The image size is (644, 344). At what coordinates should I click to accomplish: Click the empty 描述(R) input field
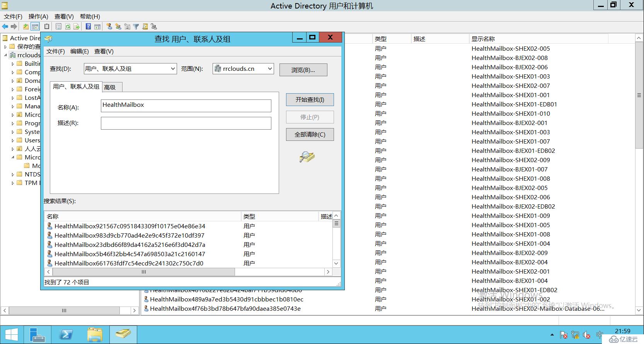pos(186,123)
